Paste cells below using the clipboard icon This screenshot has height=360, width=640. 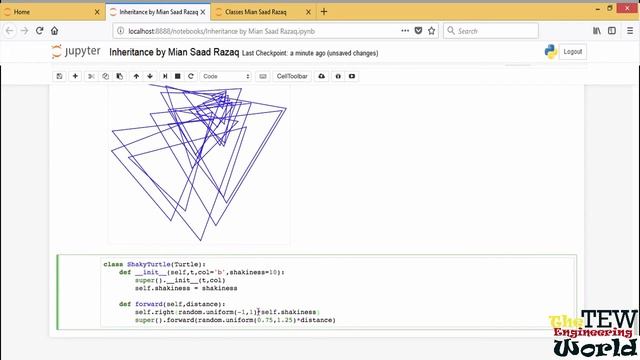coord(120,76)
